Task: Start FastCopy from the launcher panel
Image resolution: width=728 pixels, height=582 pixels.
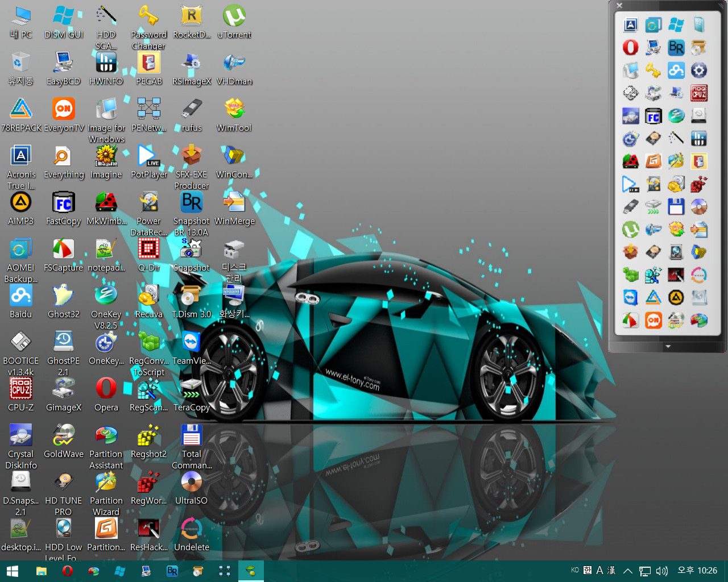Action: coord(653,116)
